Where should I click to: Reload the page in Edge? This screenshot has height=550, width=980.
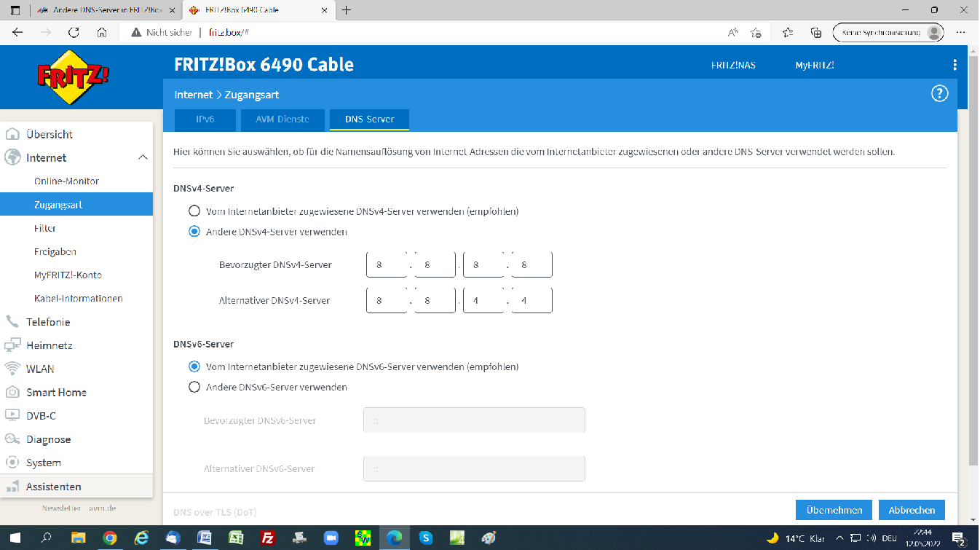[74, 32]
